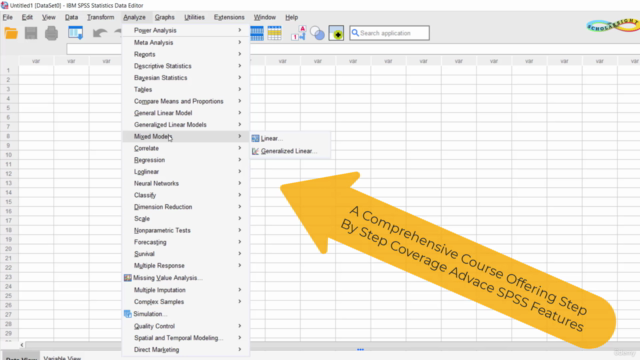The height and width of the screenshot is (360, 640).
Task: Choose Linear... in Mixed Models submenu
Action: coord(271,139)
